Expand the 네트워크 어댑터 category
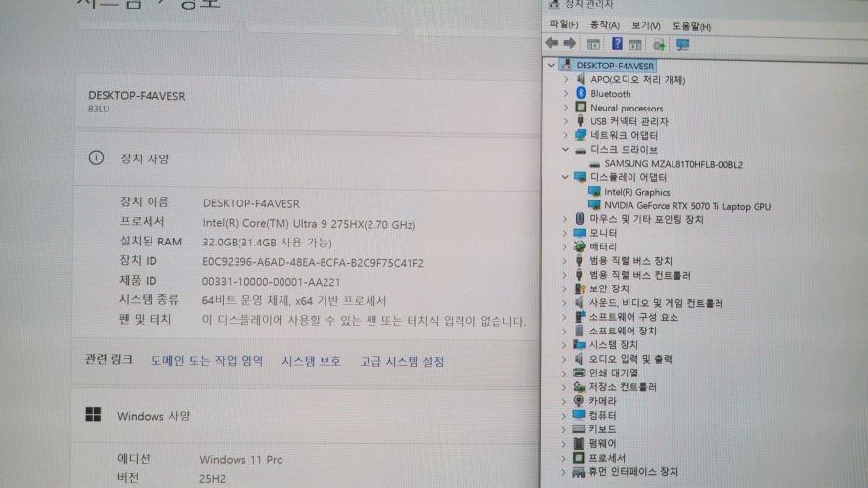The height and width of the screenshot is (488, 868). pyautogui.click(x=566, y=135)
